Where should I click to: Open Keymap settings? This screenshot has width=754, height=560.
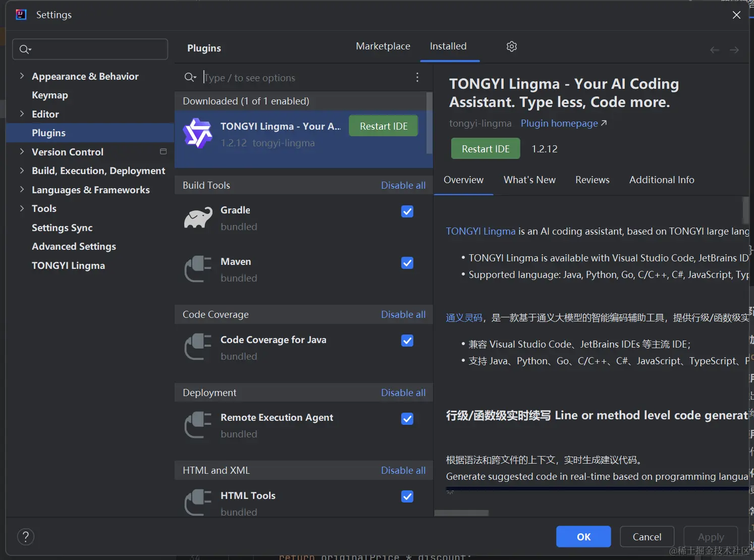[50, 95]
